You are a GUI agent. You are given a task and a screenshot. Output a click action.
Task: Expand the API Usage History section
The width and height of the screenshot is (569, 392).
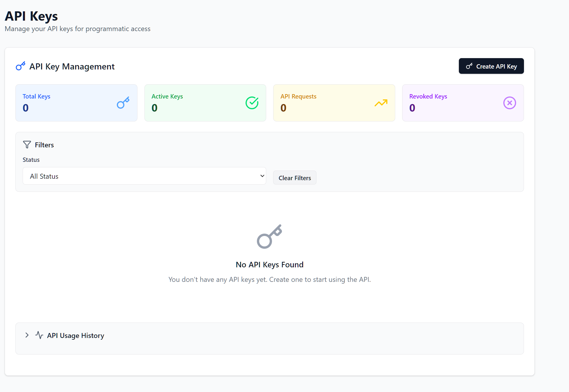[75, 335]
